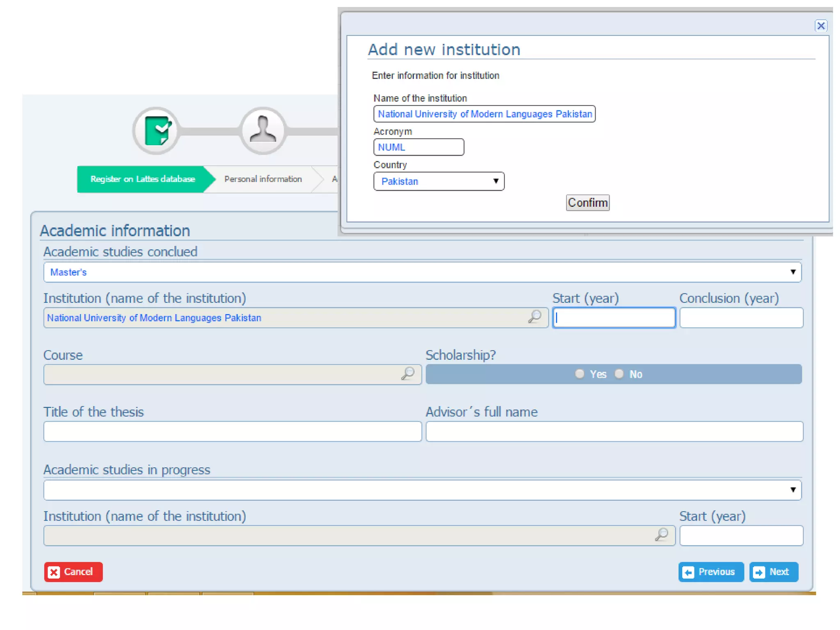
Task: Click the Conclusion (year) input field
Action: coord(741,318)
